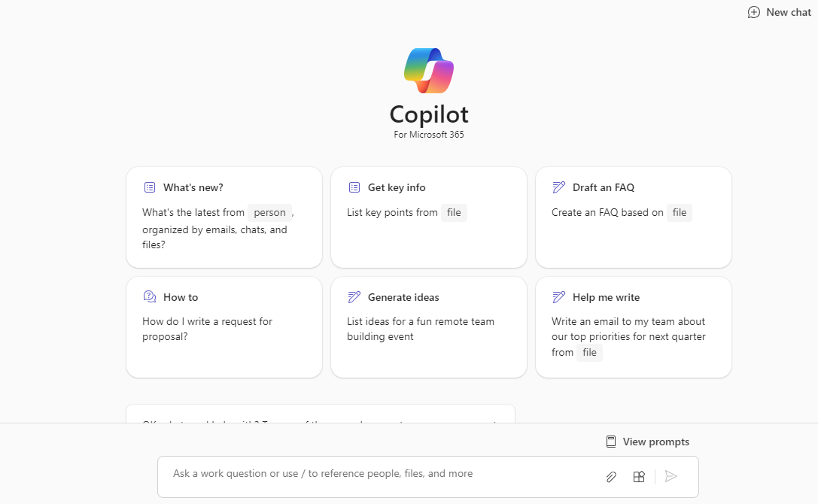Select the How to proposal prompt card

(x=224, y=327)
